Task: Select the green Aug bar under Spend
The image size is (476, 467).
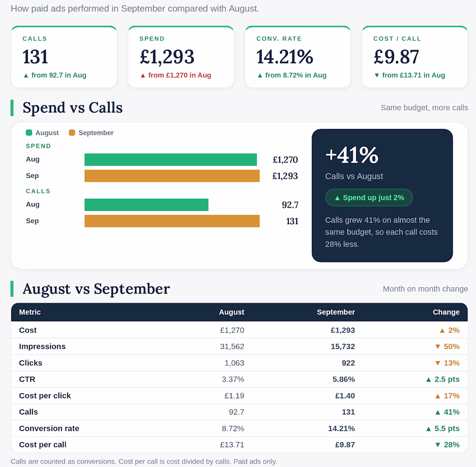Action: click(x=170, y=160)
